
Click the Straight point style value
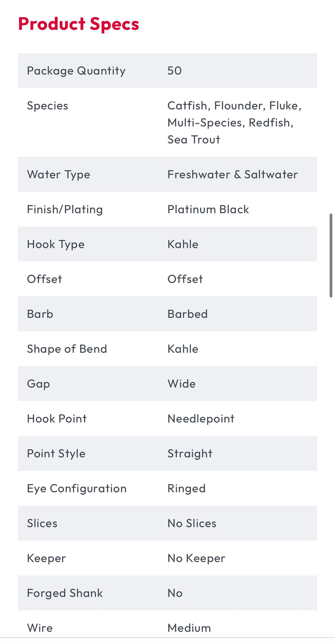pos(190,454)
